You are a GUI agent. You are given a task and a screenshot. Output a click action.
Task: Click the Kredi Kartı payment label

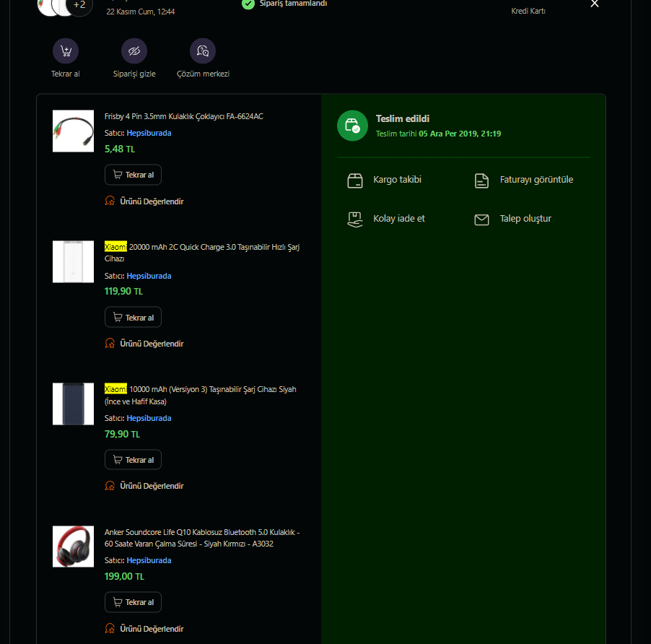pyautogui.click(x=528, y=12)
